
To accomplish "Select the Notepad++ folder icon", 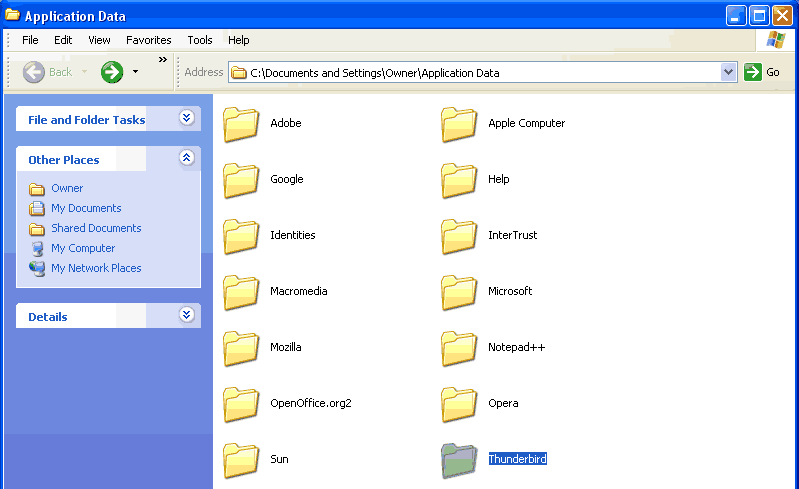I will click(x=459, y=348).
